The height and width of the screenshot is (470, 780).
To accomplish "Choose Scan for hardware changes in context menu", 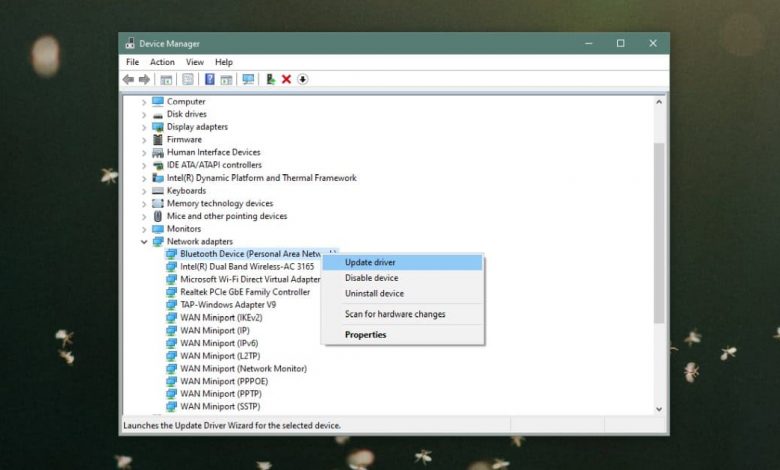I will (x=402, y=314).
